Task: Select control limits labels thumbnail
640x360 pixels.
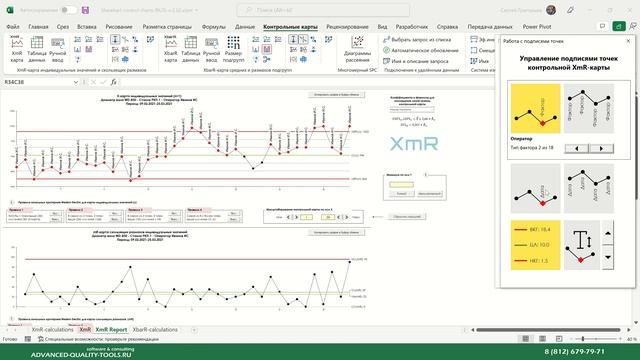Action: [x=536, y=245]
